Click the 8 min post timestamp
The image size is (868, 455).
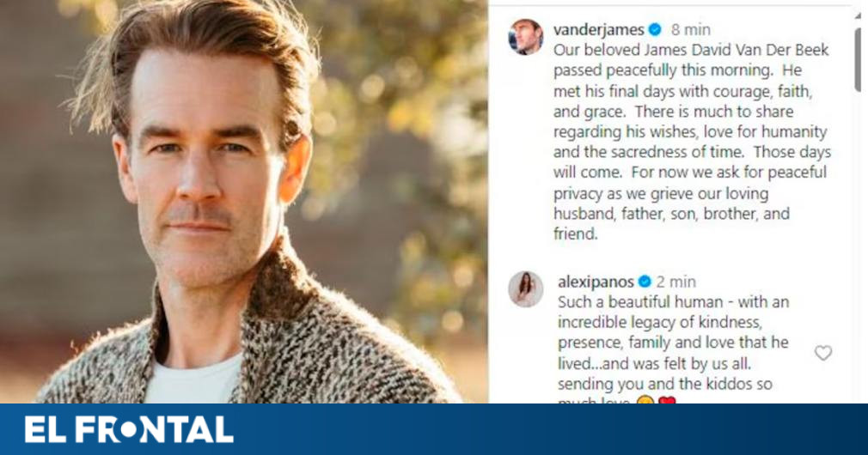click(x=691, y=29)
